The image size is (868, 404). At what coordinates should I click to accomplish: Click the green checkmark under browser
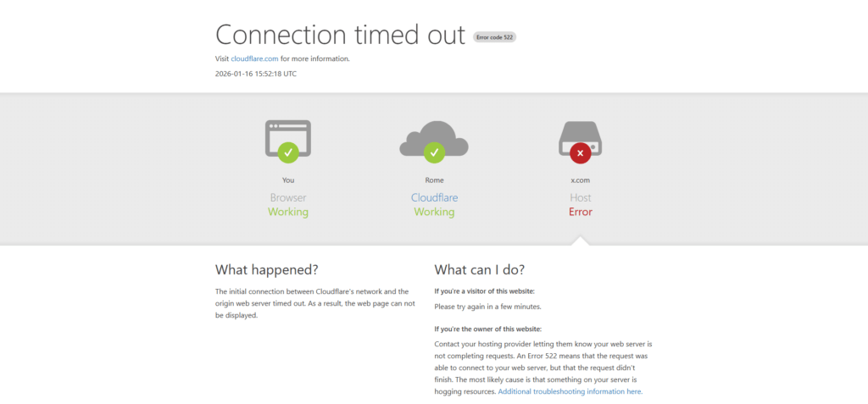pyautogui.click(x=288, y=153)
